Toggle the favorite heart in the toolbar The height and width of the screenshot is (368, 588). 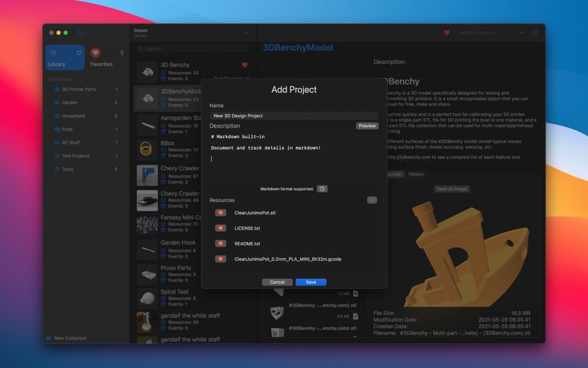pyautogui.click(x=447, y=33)
